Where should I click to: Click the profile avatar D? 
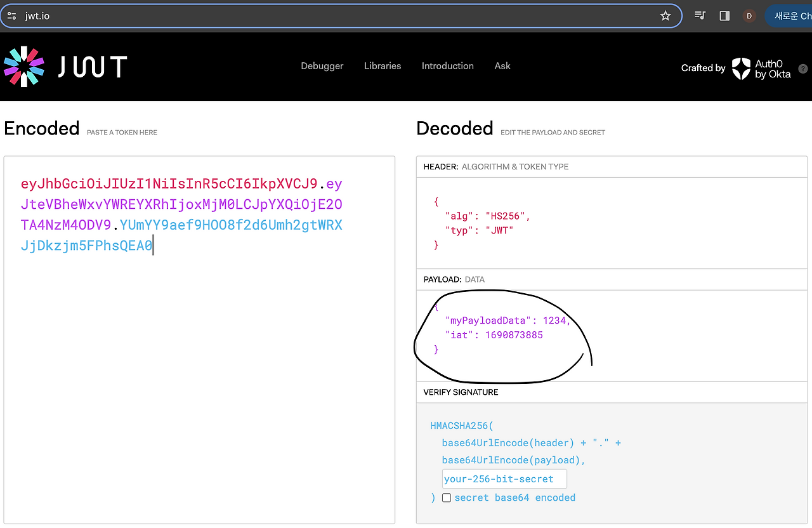click(749, 15)
